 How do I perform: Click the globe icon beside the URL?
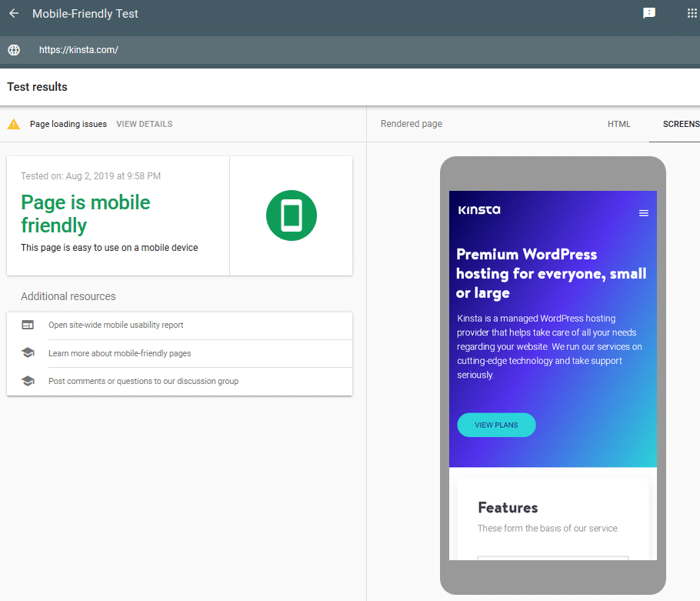14,49
